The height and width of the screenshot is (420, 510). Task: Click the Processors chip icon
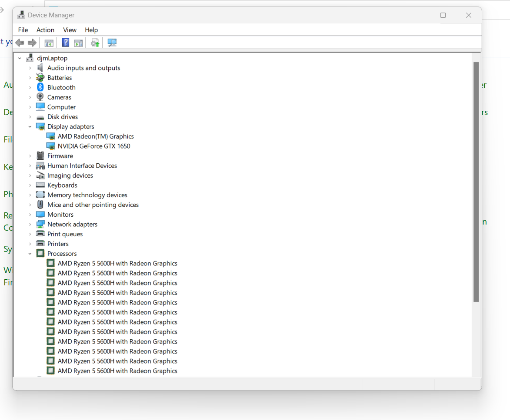coord(40,253)
